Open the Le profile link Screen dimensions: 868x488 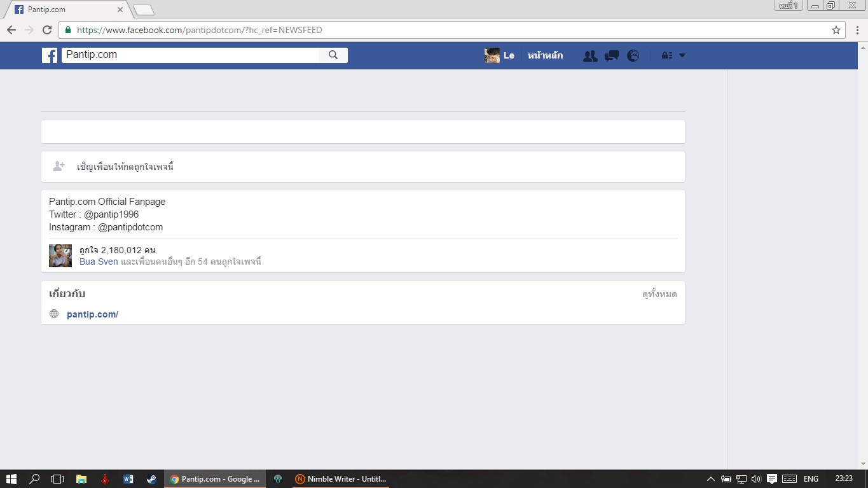pos(509,55)
